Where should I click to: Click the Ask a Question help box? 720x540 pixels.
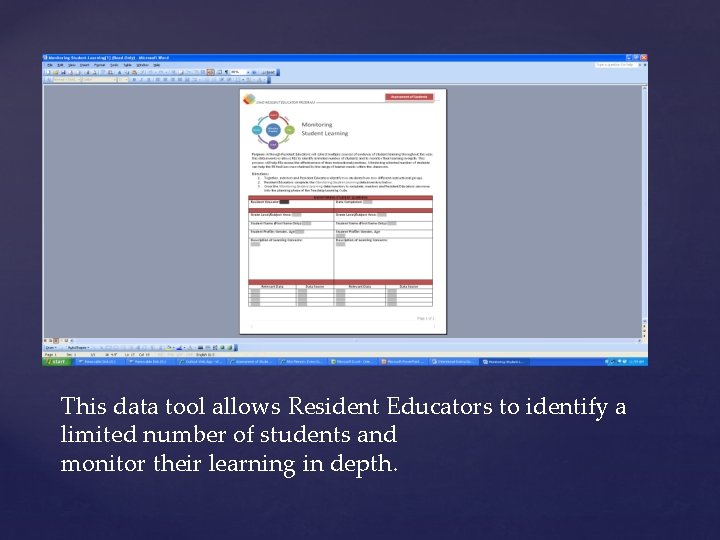coord(615,65)
